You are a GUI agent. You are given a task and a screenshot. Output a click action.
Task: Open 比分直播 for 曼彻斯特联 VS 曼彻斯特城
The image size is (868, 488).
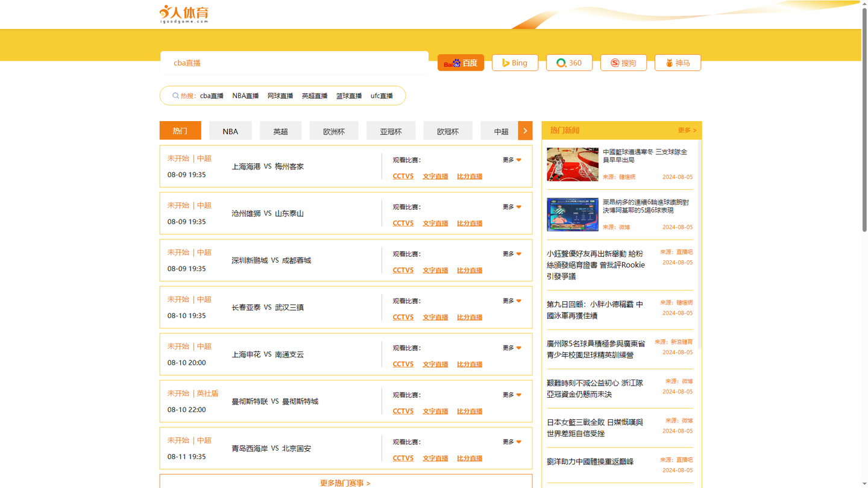[x=470, y=411]
